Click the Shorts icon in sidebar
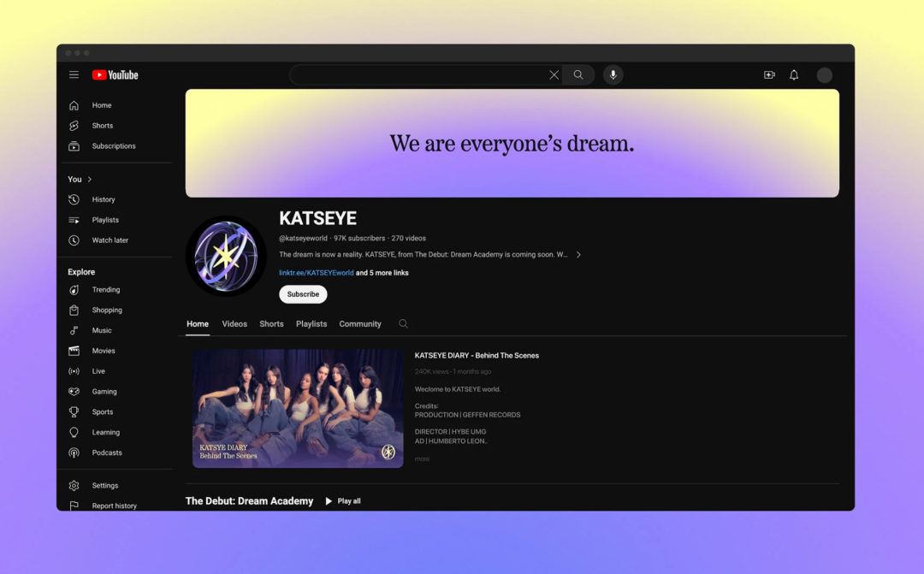 click(74, 126)
